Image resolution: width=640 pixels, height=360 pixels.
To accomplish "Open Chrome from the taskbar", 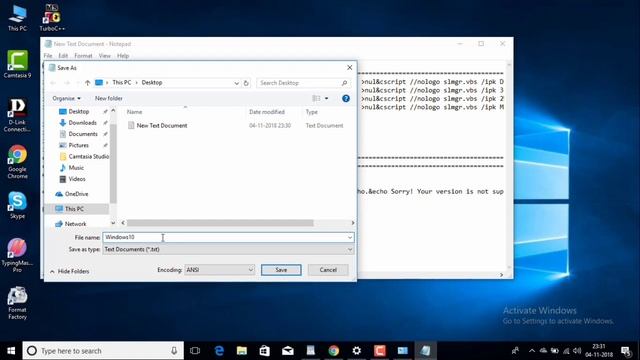I will 334,351.
